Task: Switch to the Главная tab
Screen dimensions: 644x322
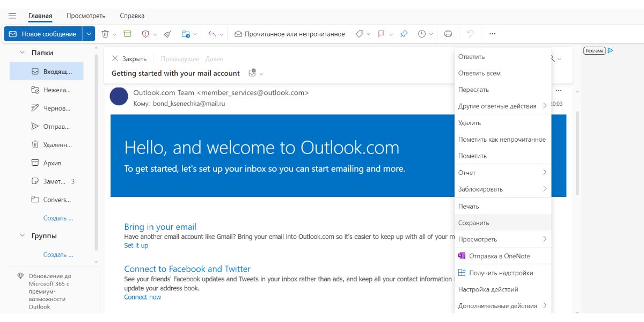Action: pyautogui.click(x=40, y=16)
